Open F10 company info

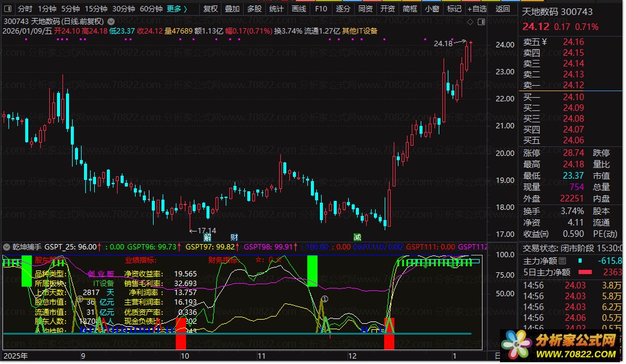[x=321, y=8]
